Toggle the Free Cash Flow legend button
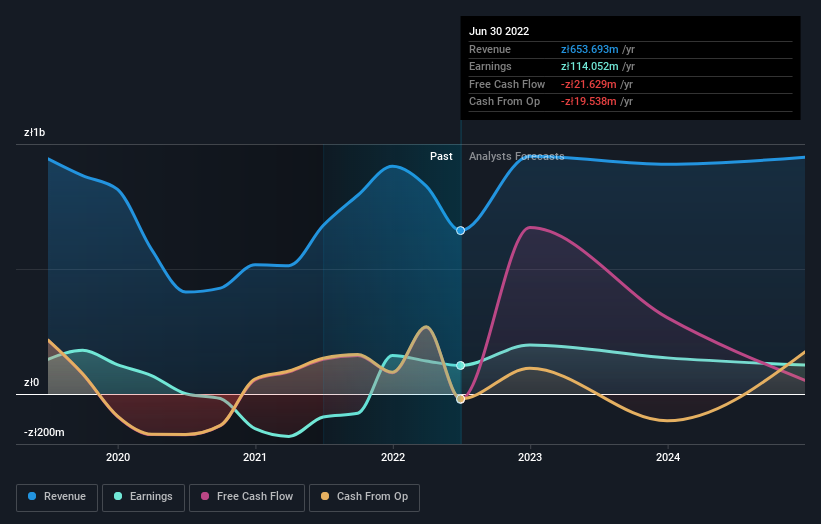Image resolution: width=821 pixels, height=524 pixels. (x=247, y=497)
